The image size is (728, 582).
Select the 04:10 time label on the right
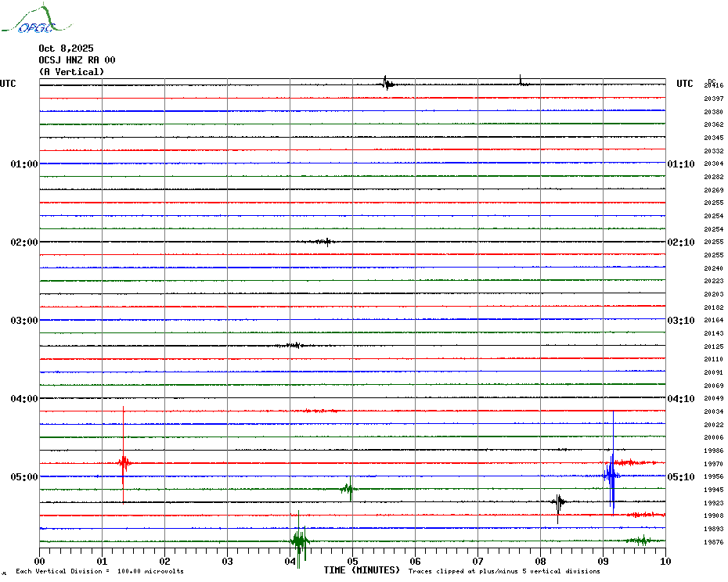(x=680, y=399)
